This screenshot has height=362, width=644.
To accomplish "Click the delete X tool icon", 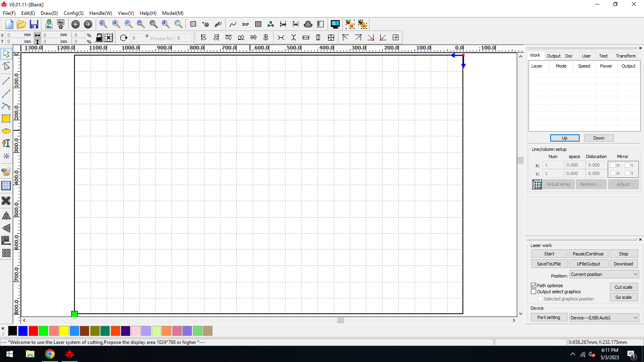I will (x=6, y=201).
